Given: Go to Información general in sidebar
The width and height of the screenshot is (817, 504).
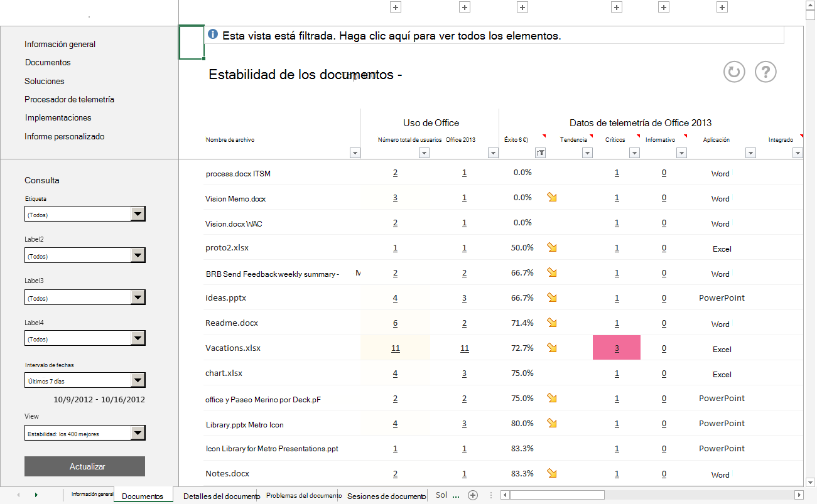Looking at the screenshot, I should (60, 44).
